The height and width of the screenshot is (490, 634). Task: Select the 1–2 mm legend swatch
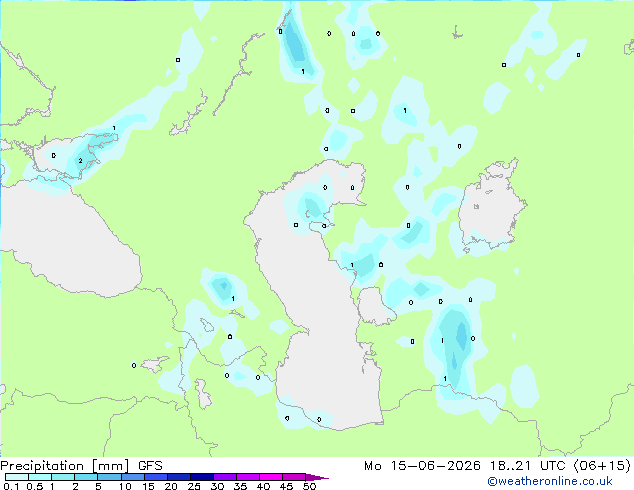[63, 477]
